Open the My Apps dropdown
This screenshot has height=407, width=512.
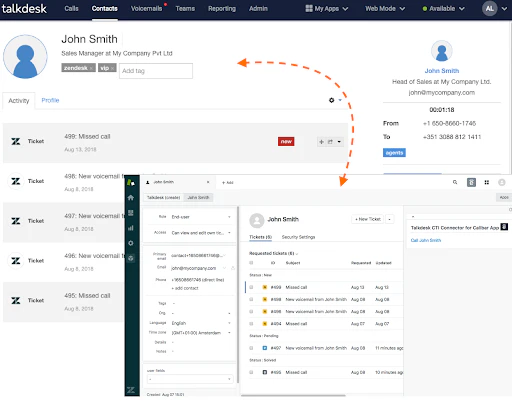327,9
